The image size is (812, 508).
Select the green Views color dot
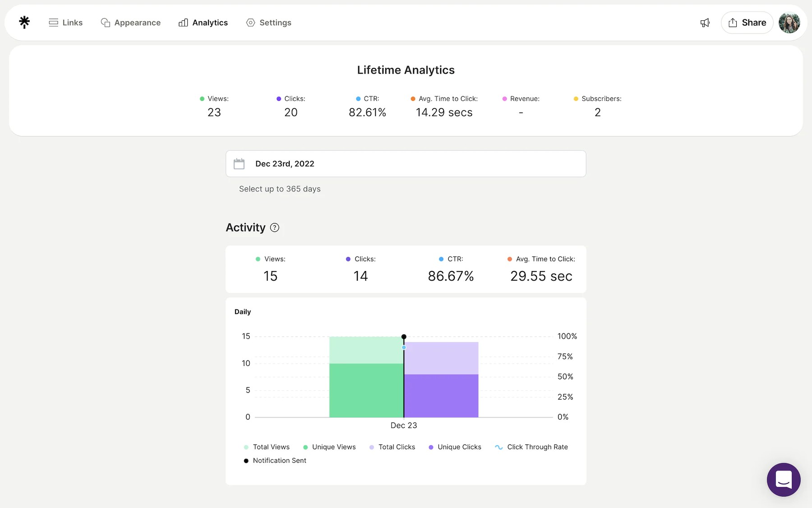201,98
